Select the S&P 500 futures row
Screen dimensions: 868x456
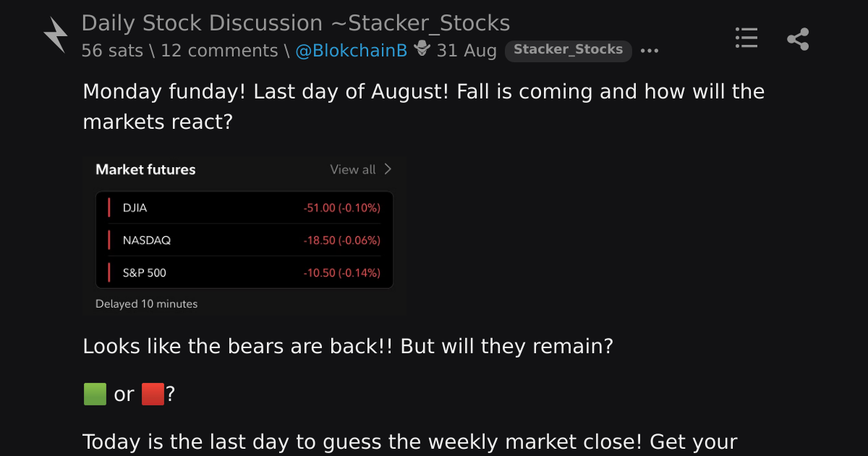pos(244,273)
